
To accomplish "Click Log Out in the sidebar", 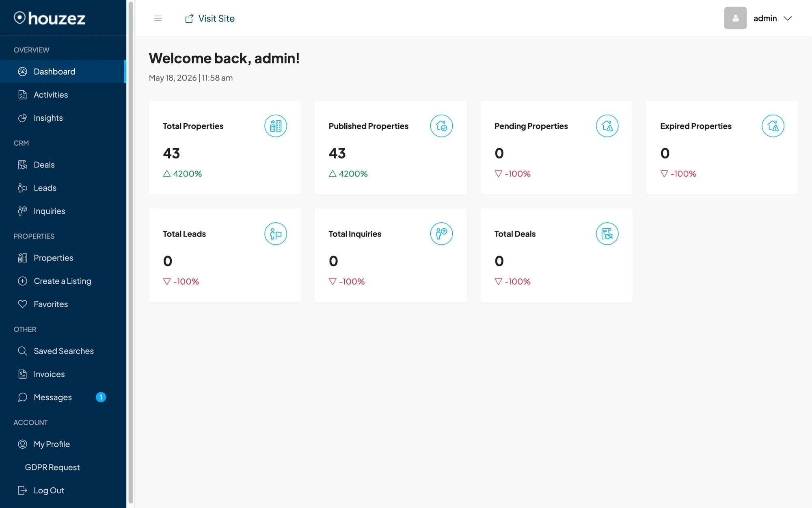I will (x=63, y=490).
